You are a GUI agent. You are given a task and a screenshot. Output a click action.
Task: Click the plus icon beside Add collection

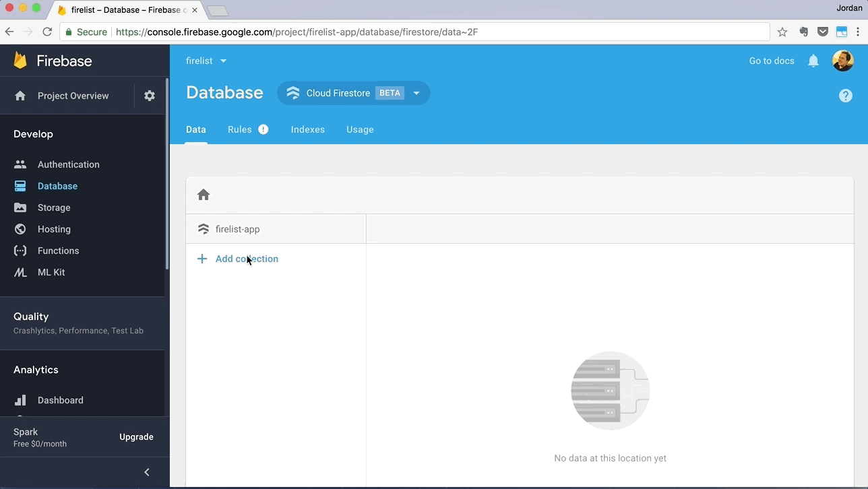202,259
